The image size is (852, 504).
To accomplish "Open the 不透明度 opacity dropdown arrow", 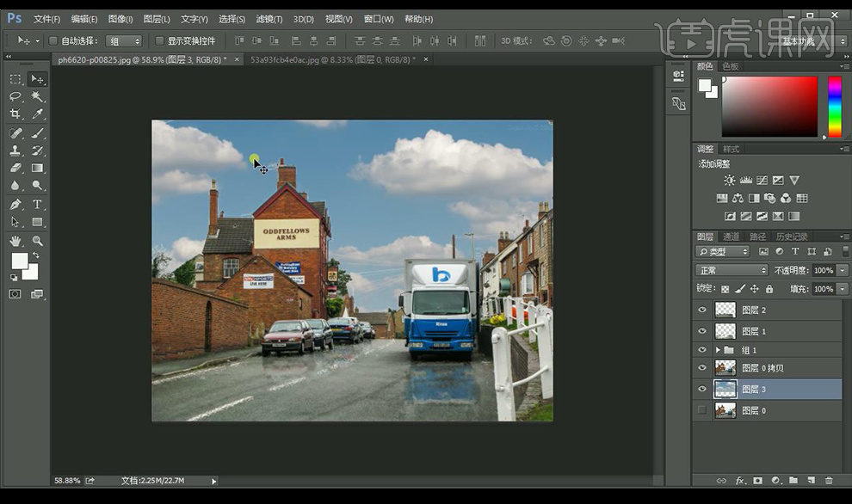I will click(842, 270).
